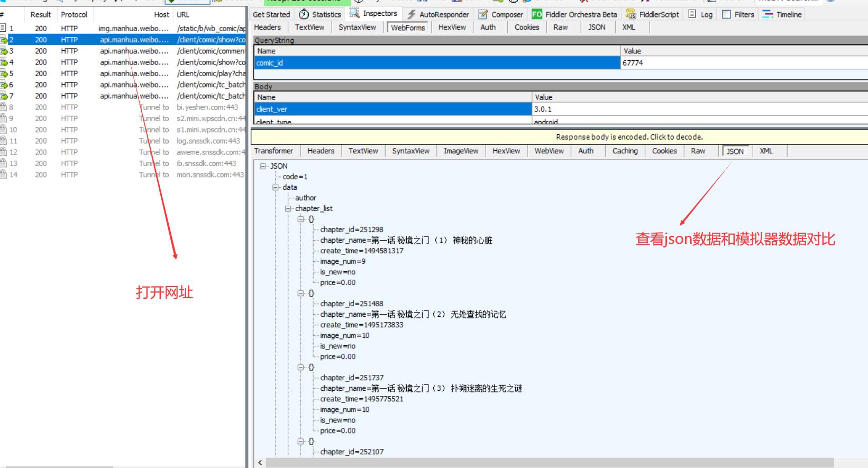Open AutoResponder lightning bolt tab
This screenshot has width=868, height=468.
pyautogui.click(x=438, y=14)
